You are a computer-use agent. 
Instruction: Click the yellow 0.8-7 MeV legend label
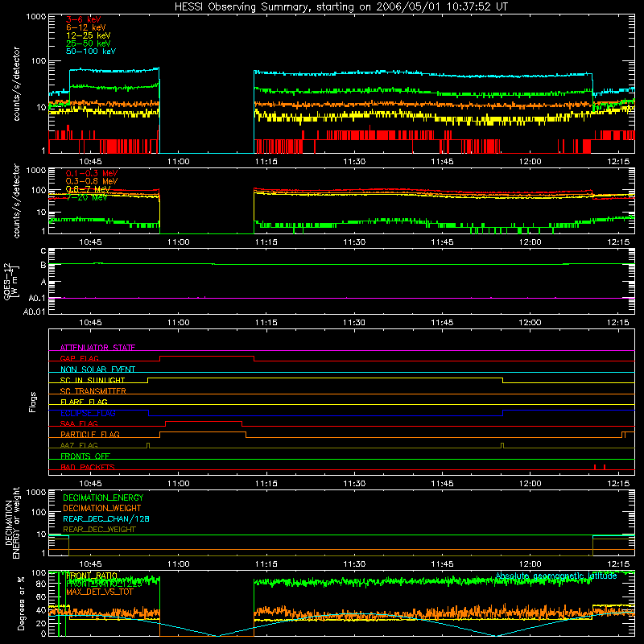tap(88, 189)
